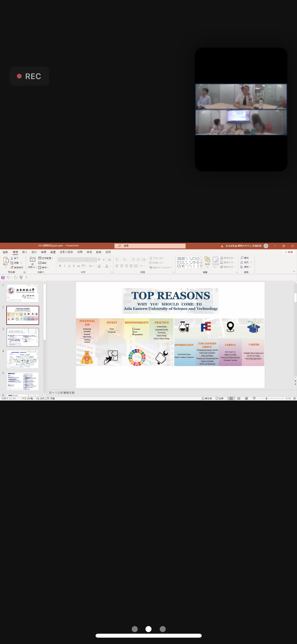
Task: Collapse the ribbon with the chevron
Action: [294, 271]
